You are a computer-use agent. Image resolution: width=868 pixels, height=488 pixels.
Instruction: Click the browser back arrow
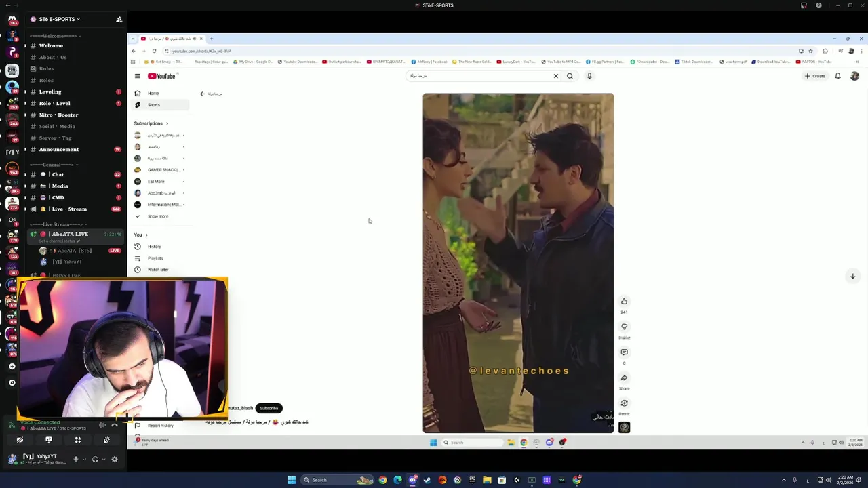point(134,51)
